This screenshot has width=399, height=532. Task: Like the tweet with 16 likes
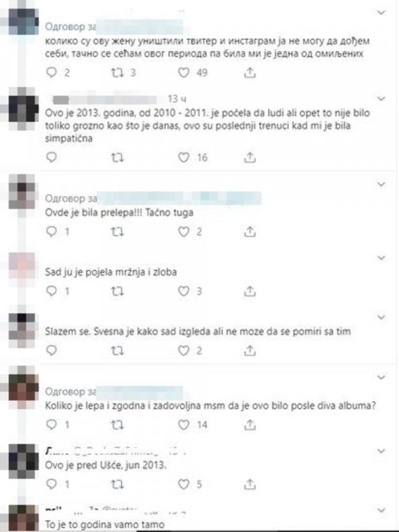point(184,157)
